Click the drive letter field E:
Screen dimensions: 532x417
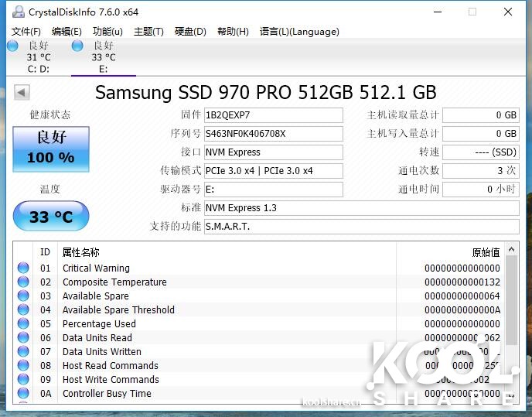click(x=274, y=189)
